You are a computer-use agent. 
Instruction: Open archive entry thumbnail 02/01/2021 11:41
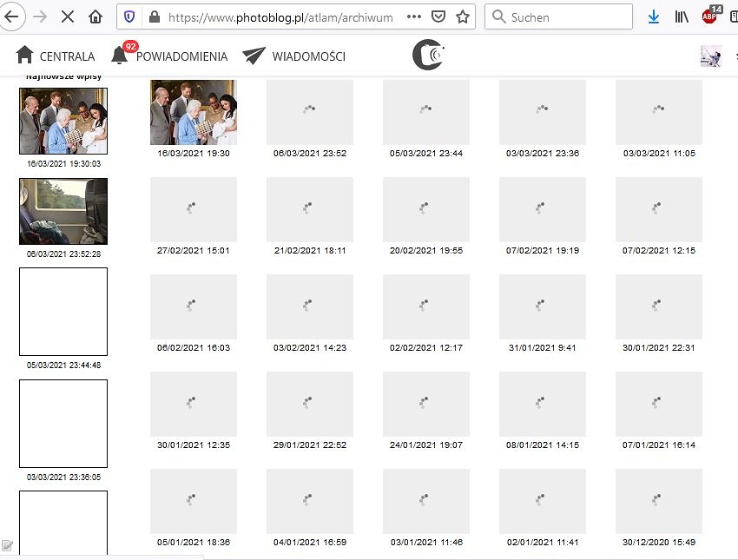point(542,502)
